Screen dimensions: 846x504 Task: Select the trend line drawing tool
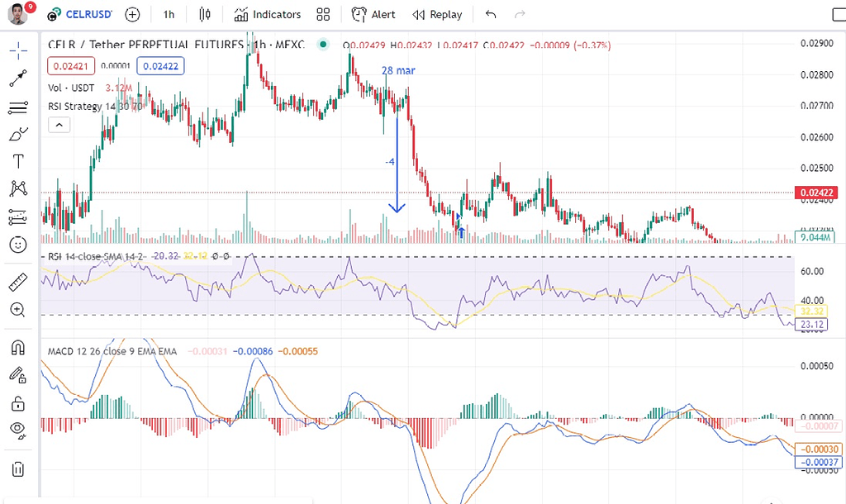(18, 79)
